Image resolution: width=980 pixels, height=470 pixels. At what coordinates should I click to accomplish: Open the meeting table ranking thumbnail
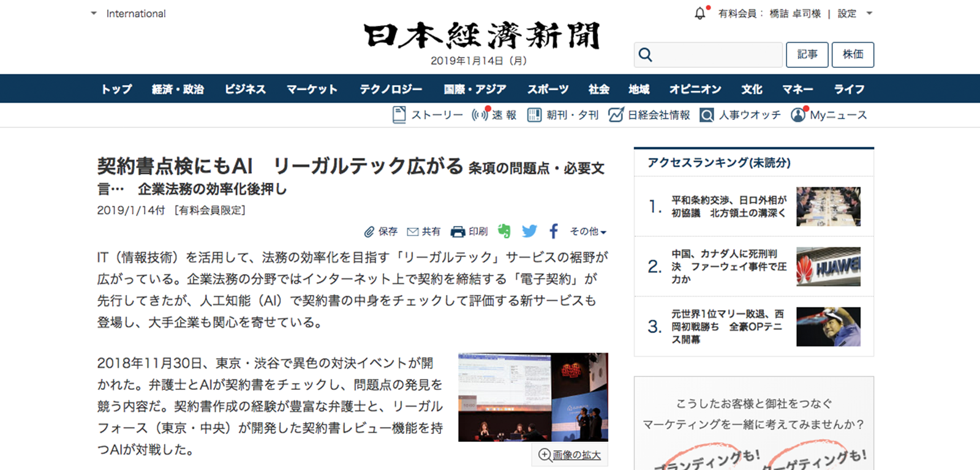(x=828, y=206)
